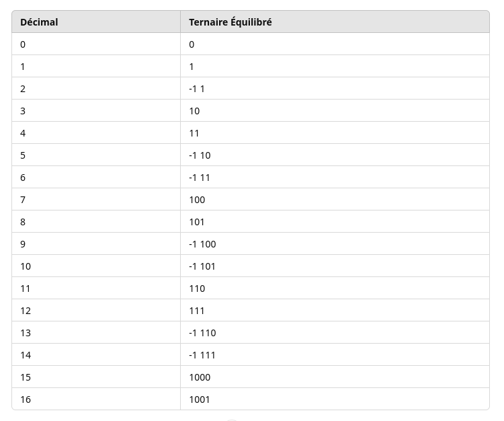Screen dimensions: 504x421
Task: Select the decimal cell with value 16
Action: [x=96, y=399]
